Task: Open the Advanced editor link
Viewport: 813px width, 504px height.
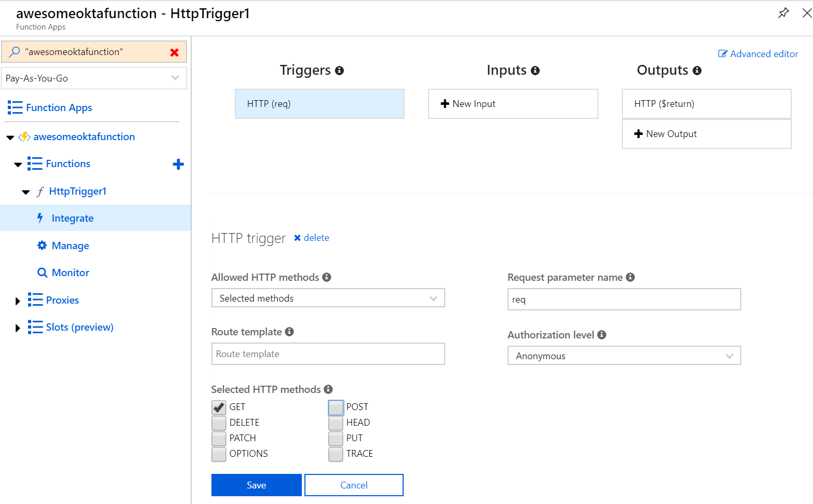Action: 758,54
